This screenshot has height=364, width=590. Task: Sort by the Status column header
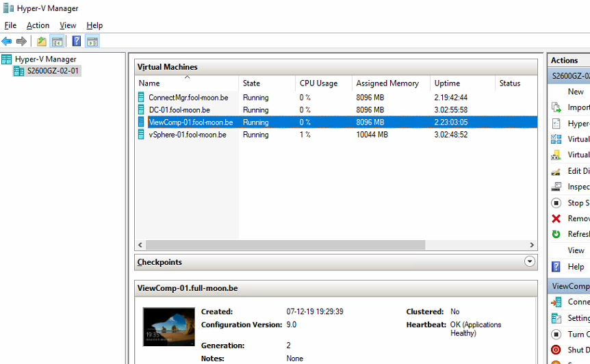(x=516, y=83)
